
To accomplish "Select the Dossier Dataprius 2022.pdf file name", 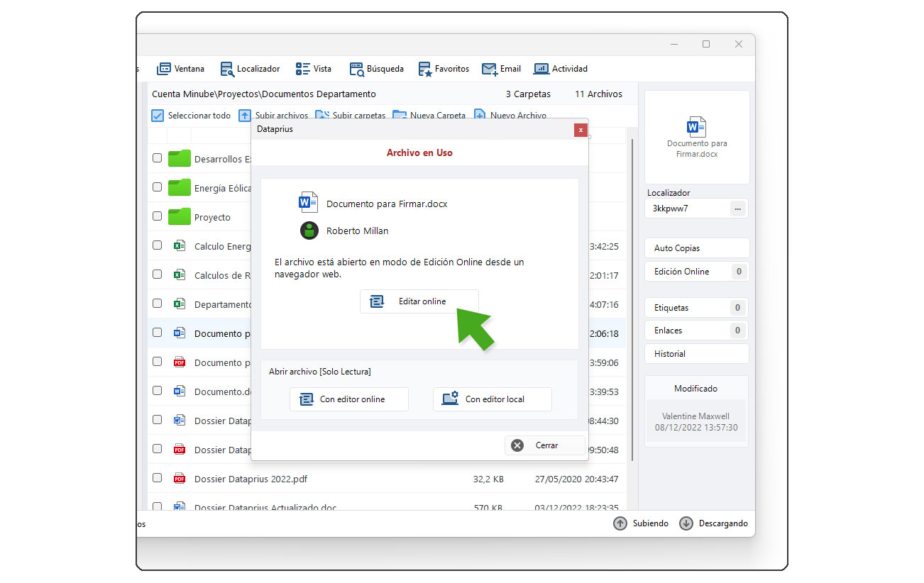I will point(251,479).
